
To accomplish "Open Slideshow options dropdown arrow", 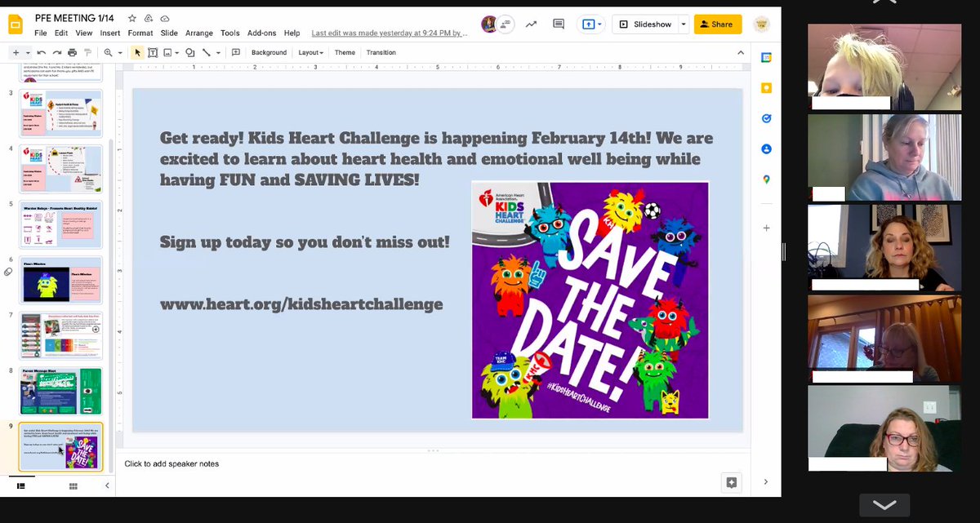I will click(683, 24).
